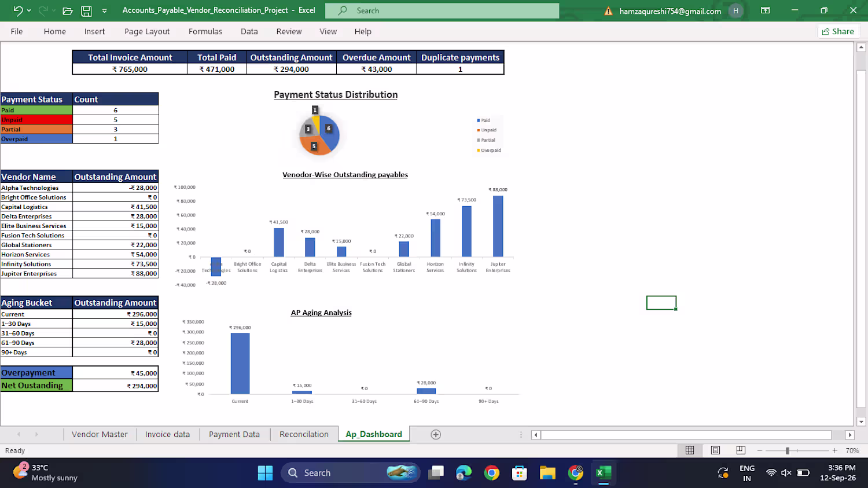The width and height of the screenshot is (868, 488).
Task: Expand Customize Quick Access Toolbar dropdown
Action: (x=104, y=10)
